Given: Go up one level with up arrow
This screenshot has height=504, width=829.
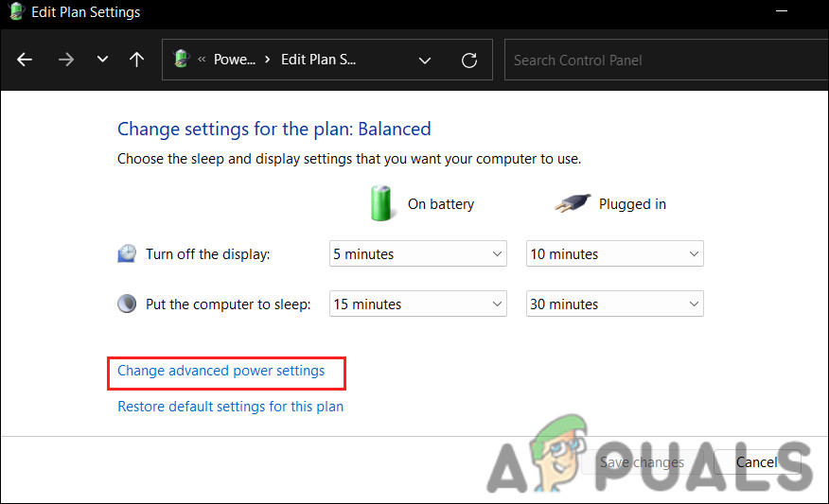Looking at the screenshot, I should (137, 60).
